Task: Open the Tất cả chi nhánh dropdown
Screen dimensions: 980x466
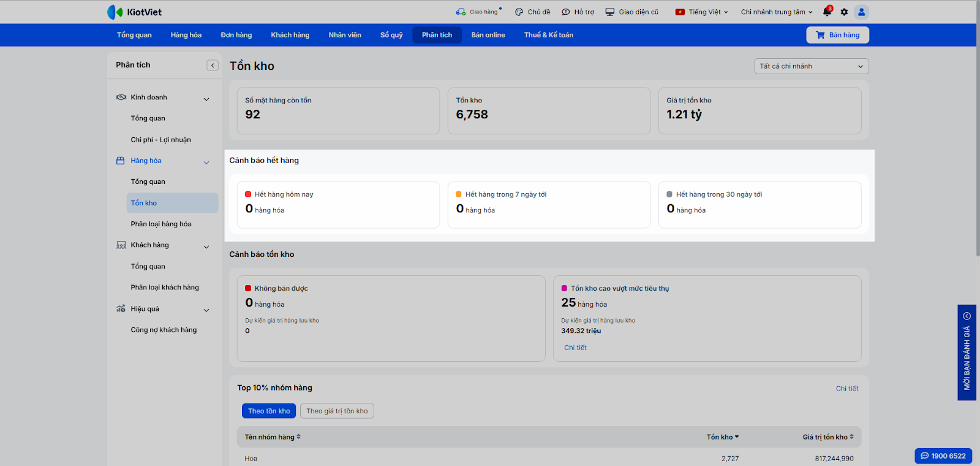Action: click(x=812, y=66)
